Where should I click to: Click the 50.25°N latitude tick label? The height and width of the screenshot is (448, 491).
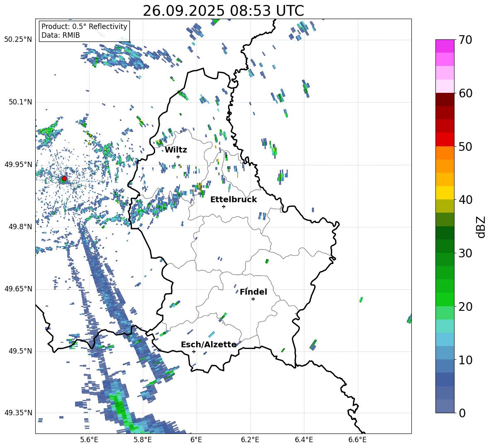(x=18, y=40)
